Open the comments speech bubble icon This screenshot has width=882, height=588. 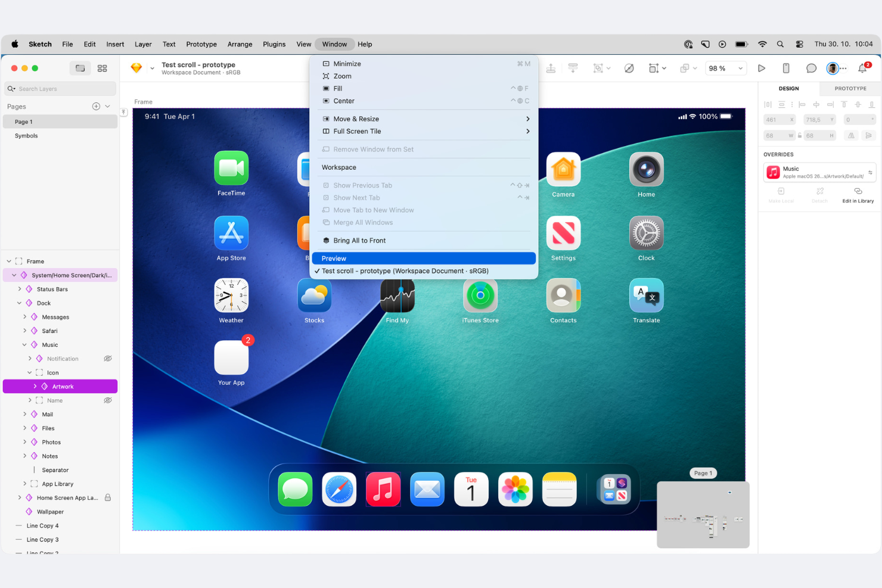(811, 69)
